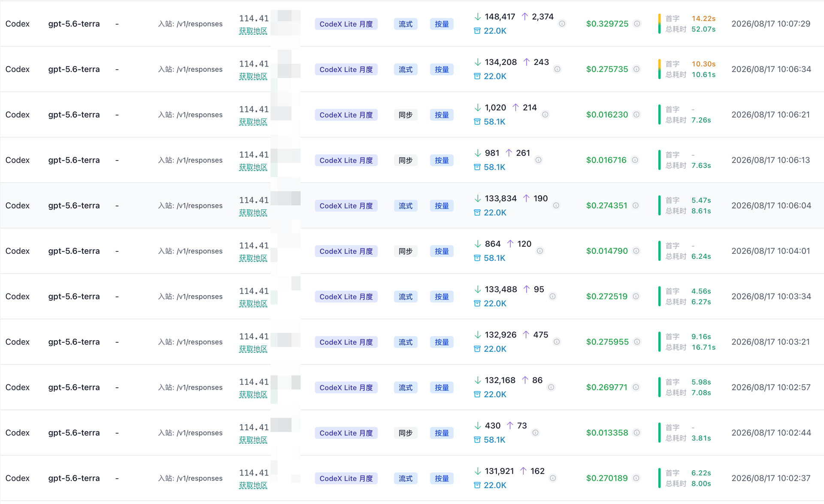Image resolution: width=824 pixels, height=504 pixels.
Task: Click 获取地区 link in 10:02:57 row
Action: [x=253, y=395]
